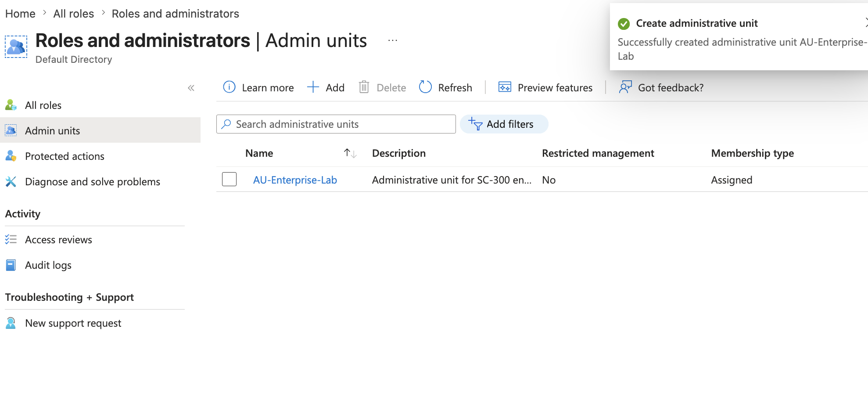Go to All roles breadcrumb
Image resolution: width=868 pixels, height=411 pixels.
(74, 14)
